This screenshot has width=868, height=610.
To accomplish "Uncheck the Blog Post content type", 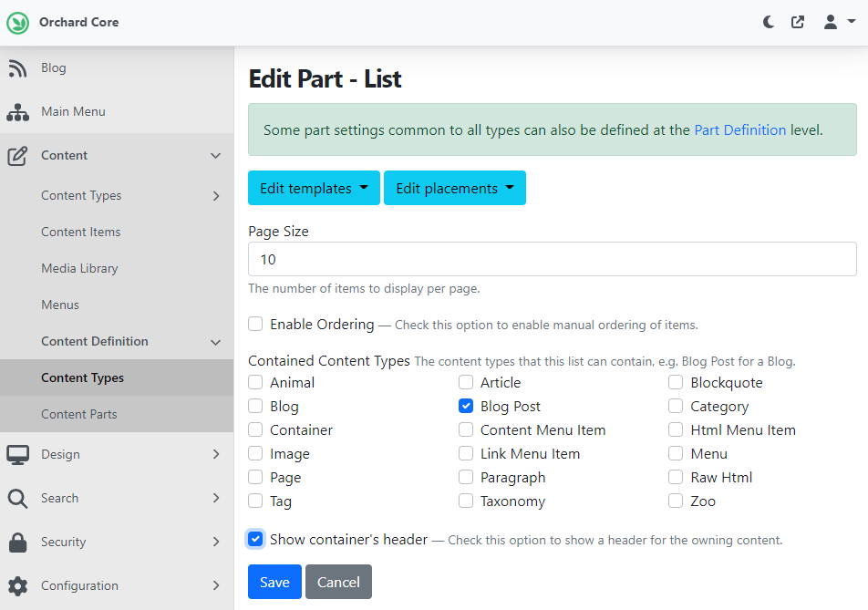I will pos(466,407).
